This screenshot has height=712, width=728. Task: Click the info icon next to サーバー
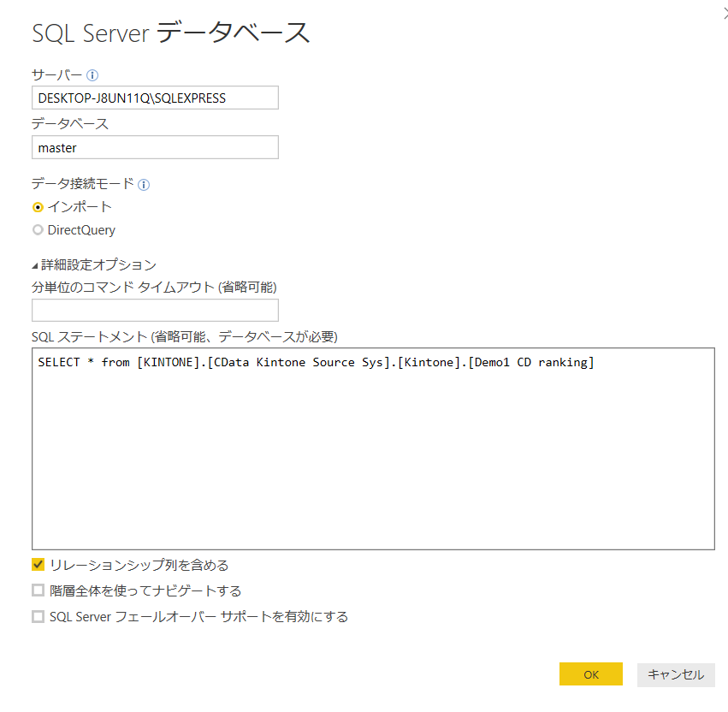[90, 75]
